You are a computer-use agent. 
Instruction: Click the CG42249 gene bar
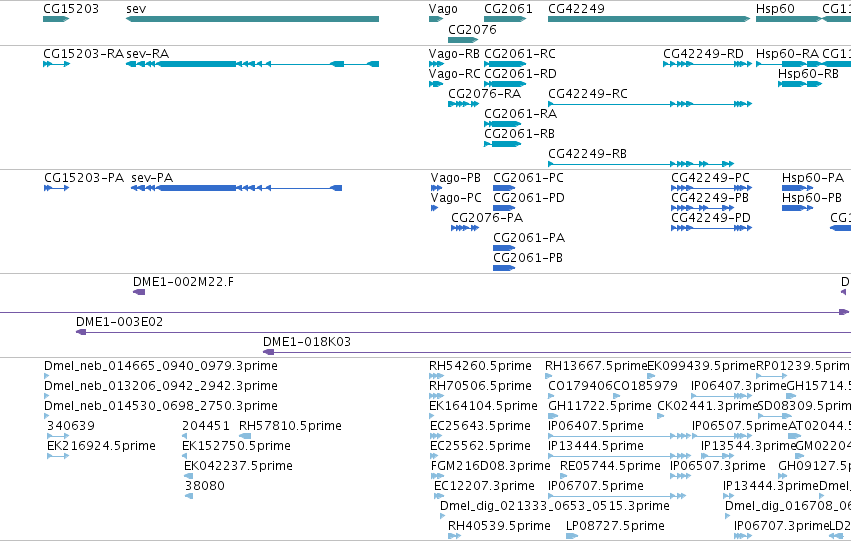649,19
